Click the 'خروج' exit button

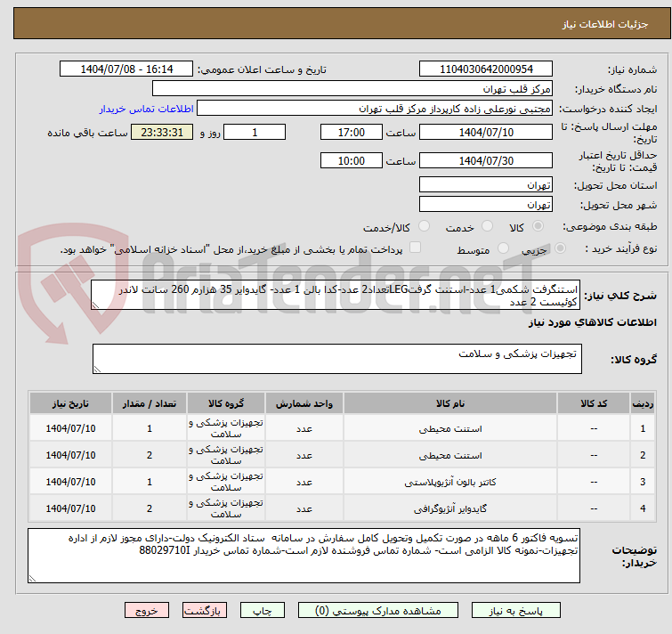pyautogui.click(x=147, y=612)
